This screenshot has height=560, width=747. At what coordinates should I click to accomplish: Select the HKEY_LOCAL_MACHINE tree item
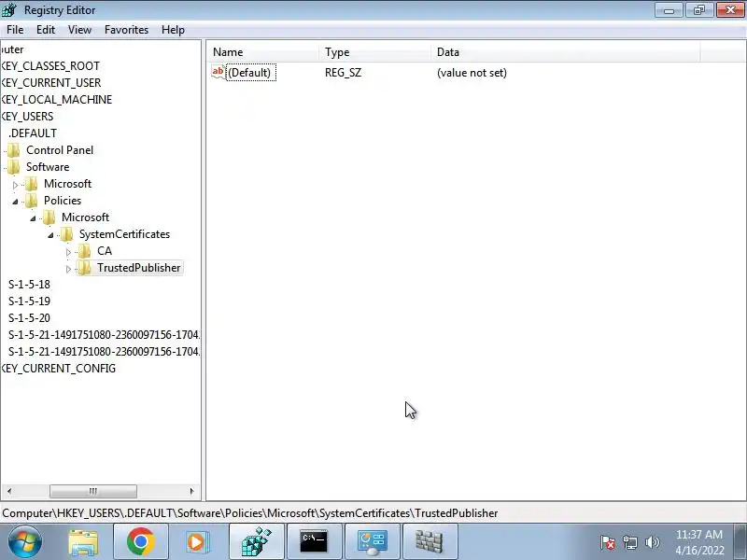click(x=56, y=100)
